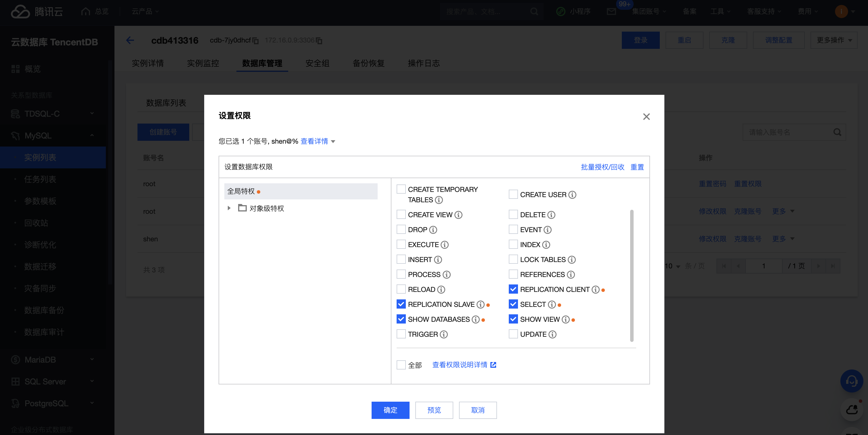Click info icon next to CREATE USER
This screenshot has width=868, height=435.
572,195
